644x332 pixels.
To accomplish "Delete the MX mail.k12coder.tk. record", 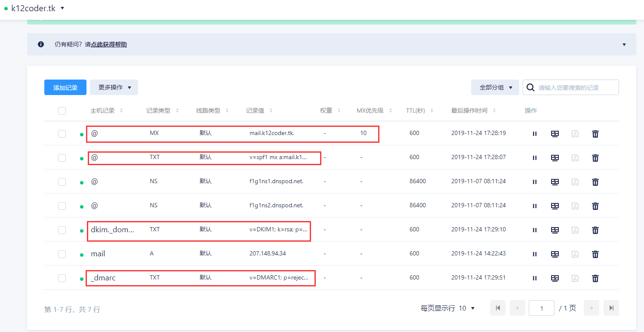I will click(595, 134).
